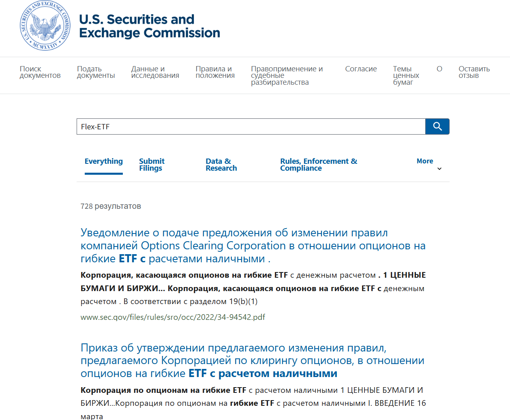Open the Согласие menu item

[361, 69]
